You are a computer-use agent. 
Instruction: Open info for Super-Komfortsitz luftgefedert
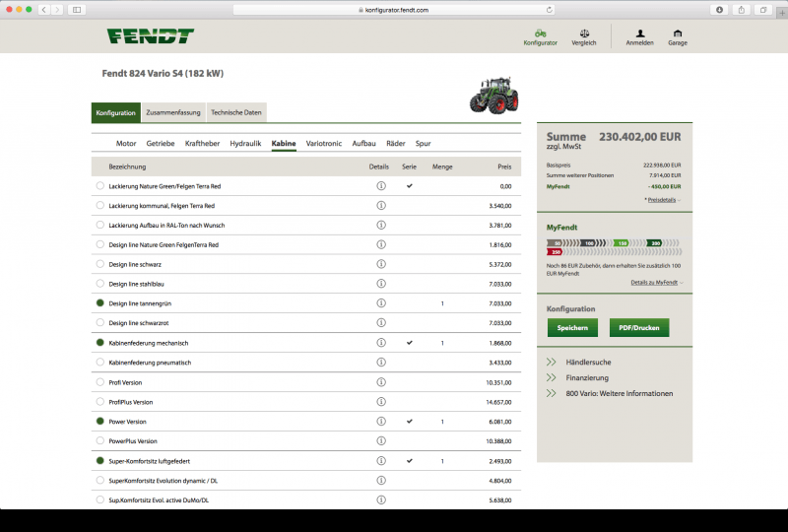(381, 461)
